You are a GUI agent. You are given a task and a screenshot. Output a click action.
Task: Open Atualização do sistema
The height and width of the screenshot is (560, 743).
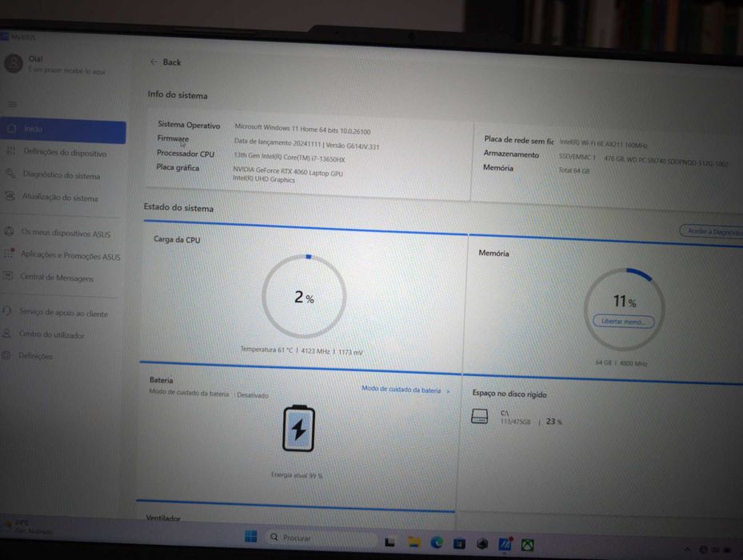(x=53, y=198)
